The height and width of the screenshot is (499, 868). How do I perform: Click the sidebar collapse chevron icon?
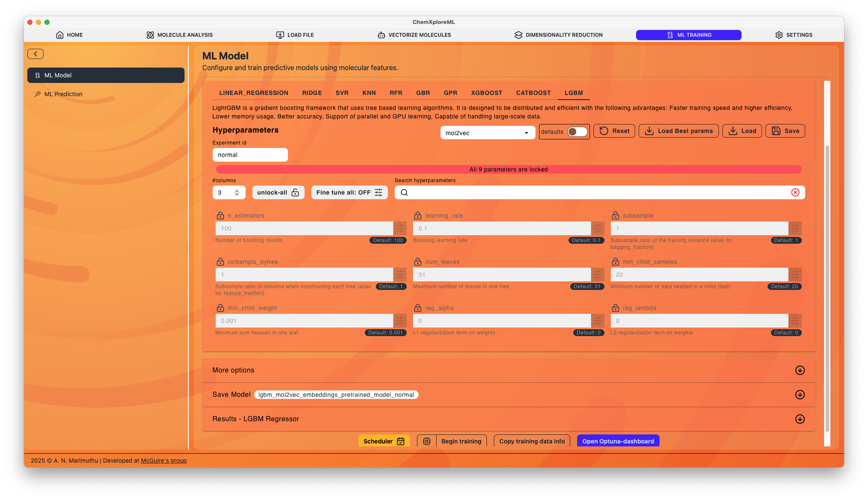(x=35, y=54)
